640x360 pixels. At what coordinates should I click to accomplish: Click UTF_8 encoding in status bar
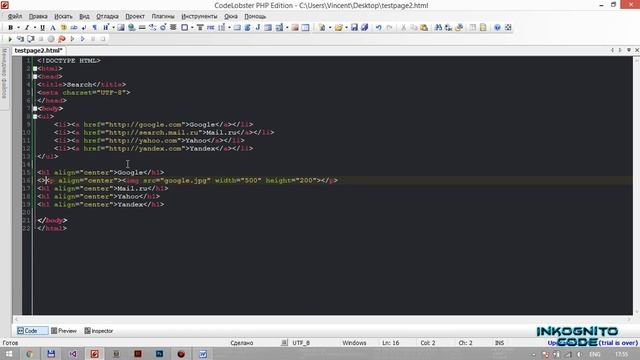301,343
